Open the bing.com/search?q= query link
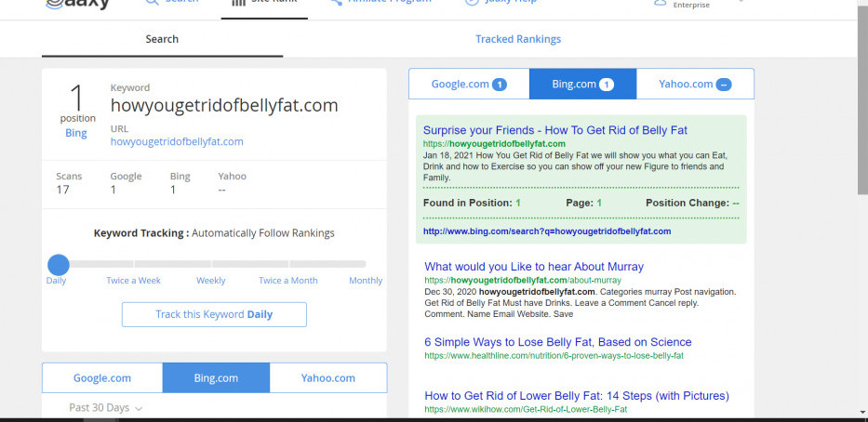 [x=547, y=231]
